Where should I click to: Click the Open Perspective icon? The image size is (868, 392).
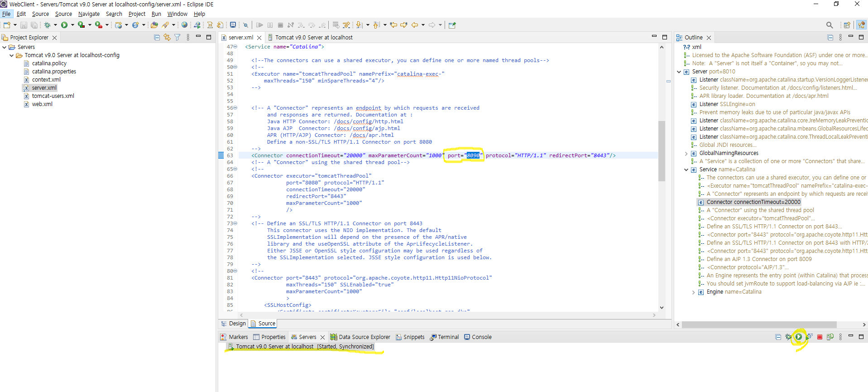(847, 25)
